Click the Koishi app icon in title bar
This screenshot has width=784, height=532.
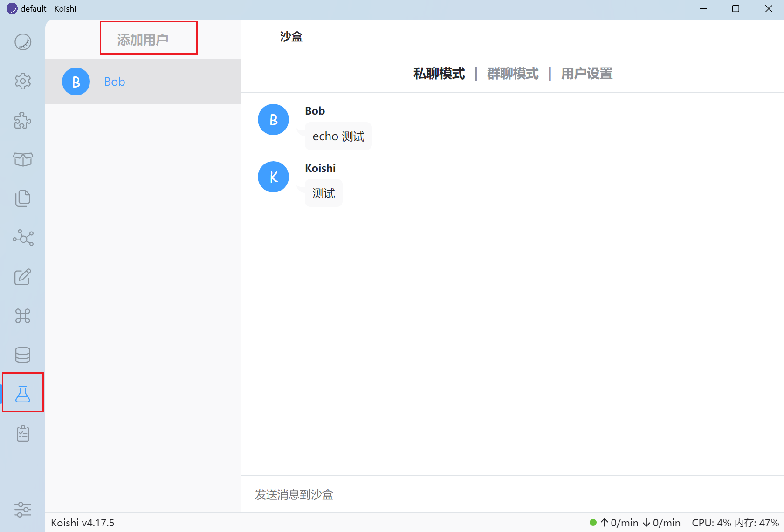[x=12, y=8]
